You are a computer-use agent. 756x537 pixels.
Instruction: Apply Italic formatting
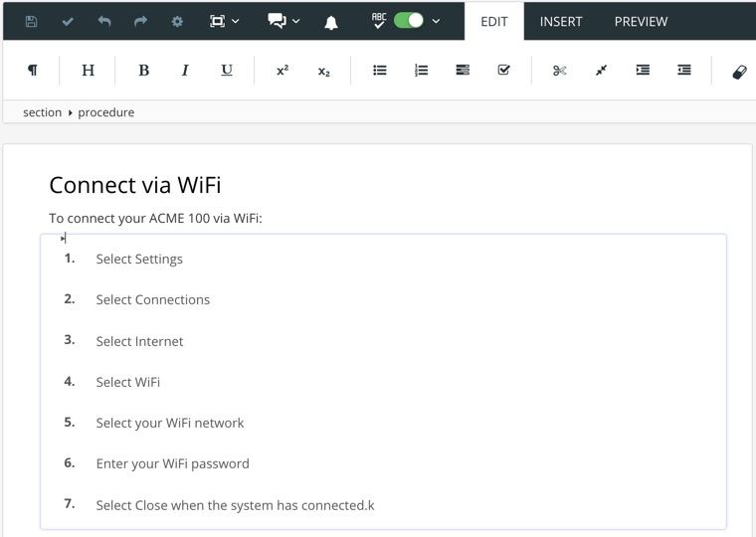(185, 71)
